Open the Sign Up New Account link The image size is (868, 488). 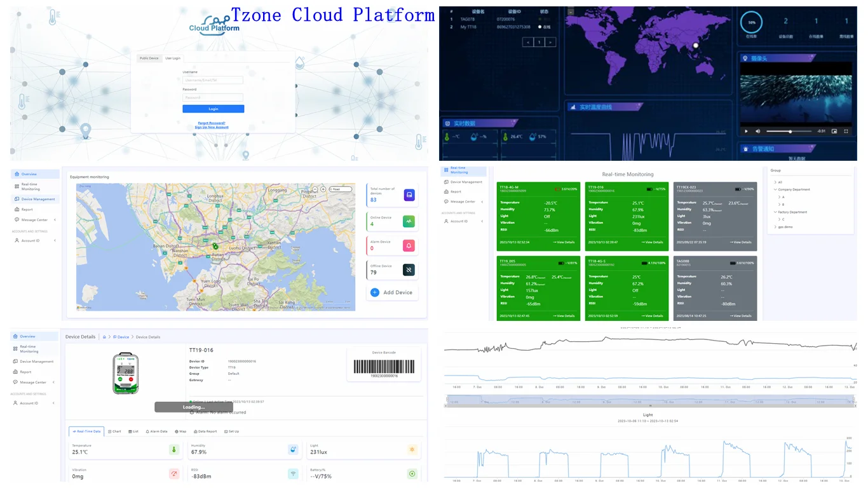coord(212,128)
